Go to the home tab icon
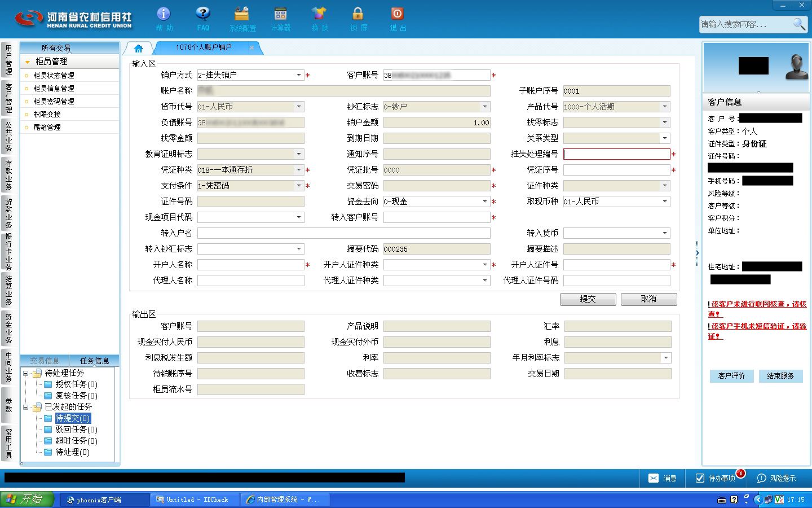The width and height of the screenshot is (812, 508). [x=138, y=48]
